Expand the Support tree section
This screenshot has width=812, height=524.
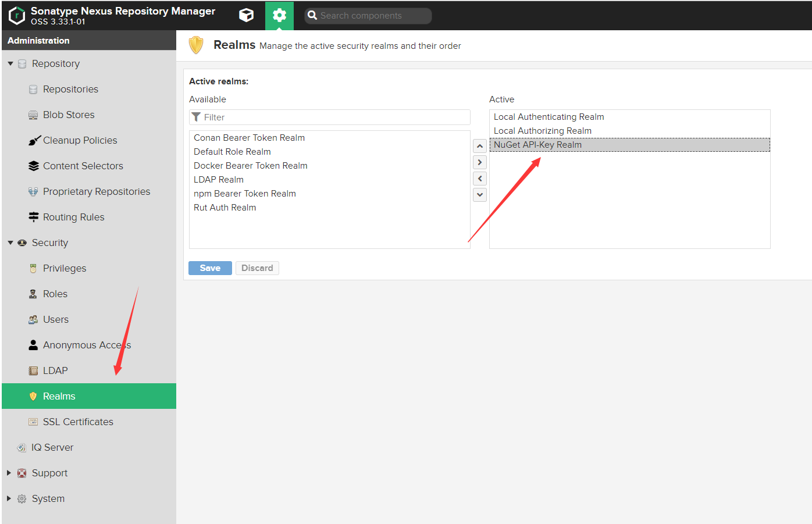pyautogui.click(x=9, y=473)
